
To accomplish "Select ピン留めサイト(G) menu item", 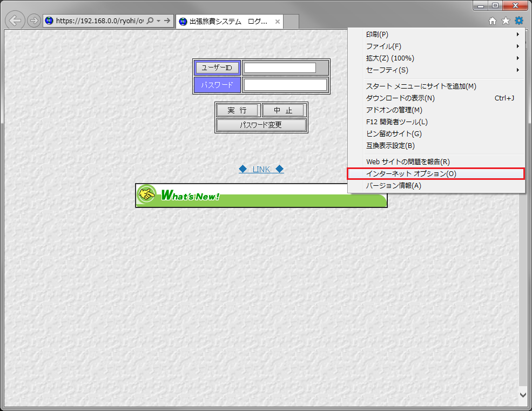I will pos(436,134).
